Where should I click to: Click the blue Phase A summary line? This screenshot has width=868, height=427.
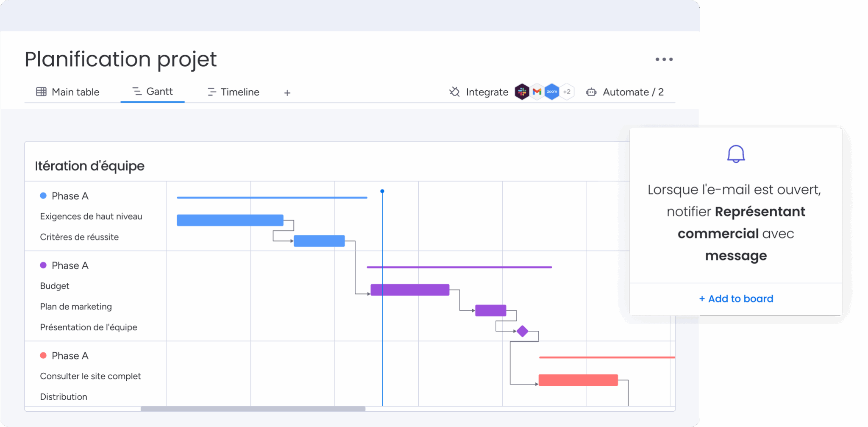point(272,198)
